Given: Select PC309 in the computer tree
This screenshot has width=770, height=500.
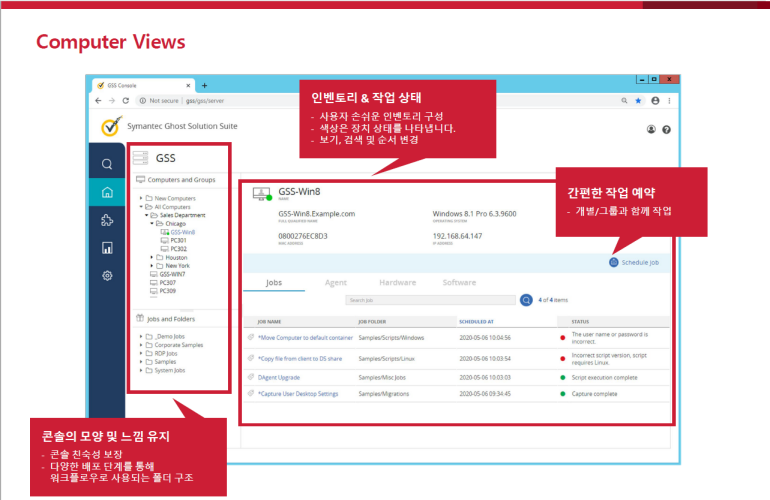Looking at the screenshot, I should click(167, 291).
